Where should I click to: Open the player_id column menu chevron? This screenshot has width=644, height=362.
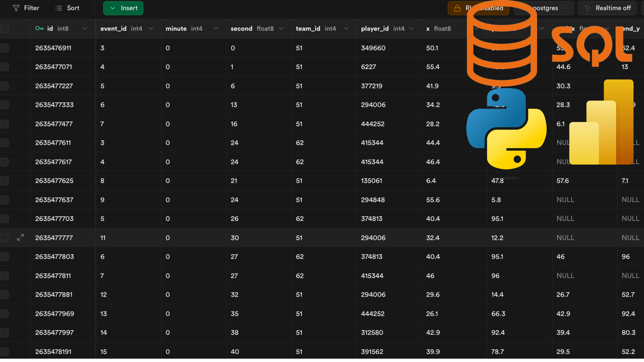click(411, 28)
